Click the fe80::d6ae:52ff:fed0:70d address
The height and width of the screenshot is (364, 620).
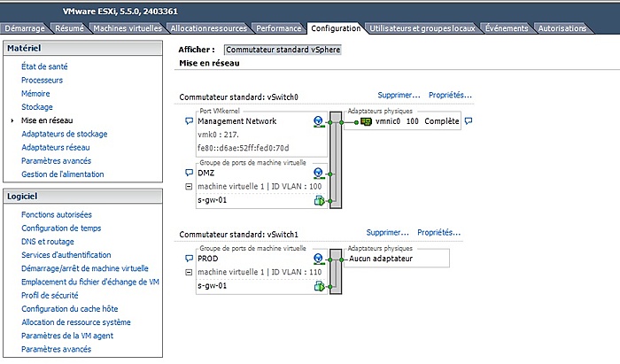244,148
